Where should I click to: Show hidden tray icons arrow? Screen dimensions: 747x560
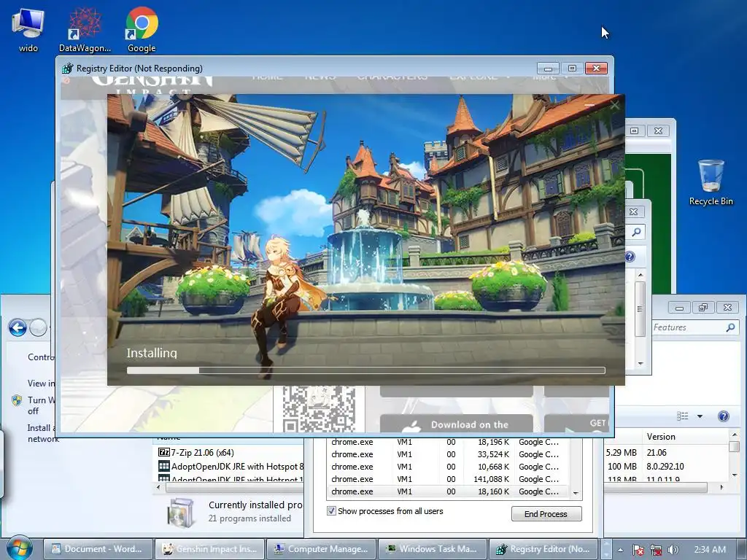[620, 550]
